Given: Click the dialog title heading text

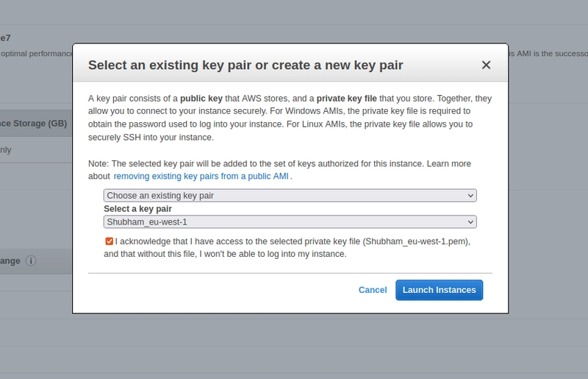Looking at the screenshot, I should coord(245,65).
